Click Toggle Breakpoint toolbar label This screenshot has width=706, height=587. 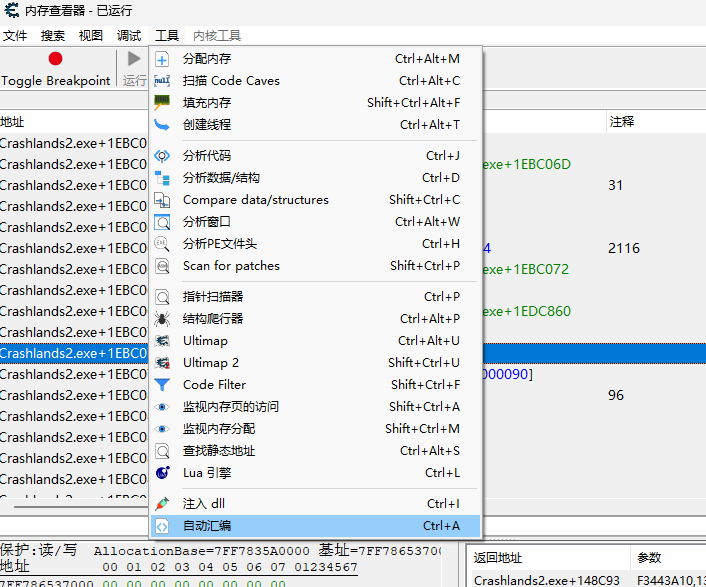tap(55, 81)
